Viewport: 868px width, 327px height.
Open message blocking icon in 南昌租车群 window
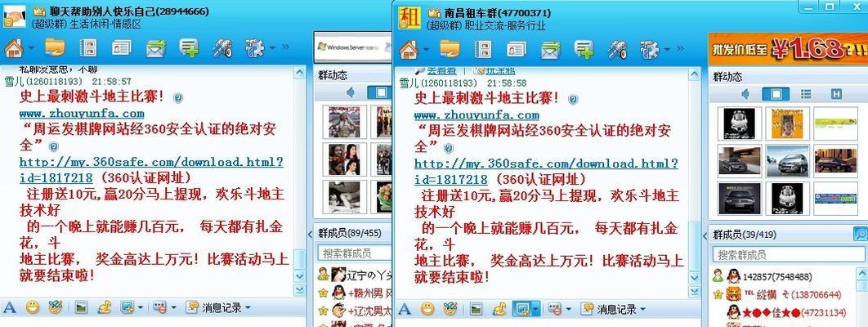[555, 309]
